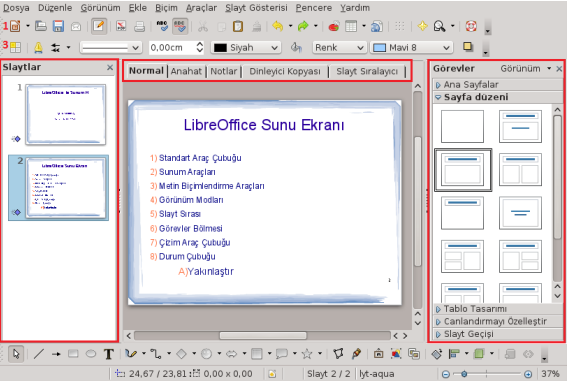Open the Area fill bucket icon
Viewport: 570px width, 382px height.
click(296, 48)
